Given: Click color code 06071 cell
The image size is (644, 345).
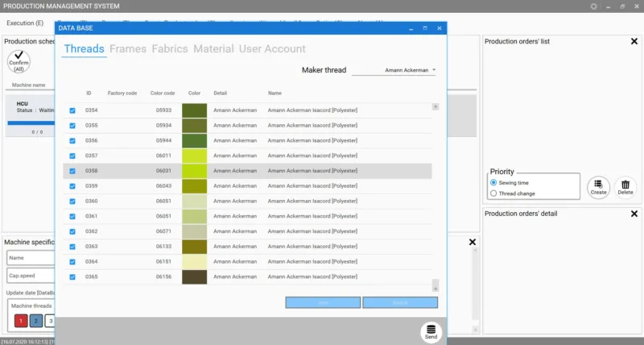Looking at the screenshot, I should pos(163,231).
